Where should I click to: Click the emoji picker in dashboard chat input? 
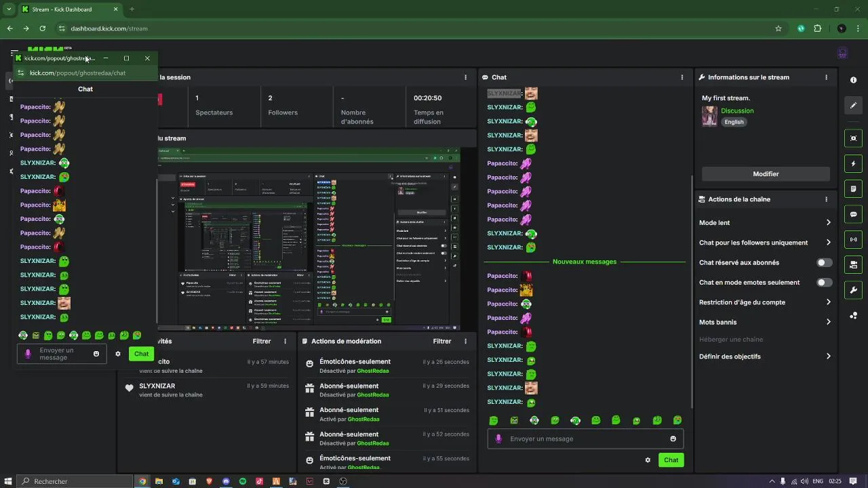click(x=673, y=439)
